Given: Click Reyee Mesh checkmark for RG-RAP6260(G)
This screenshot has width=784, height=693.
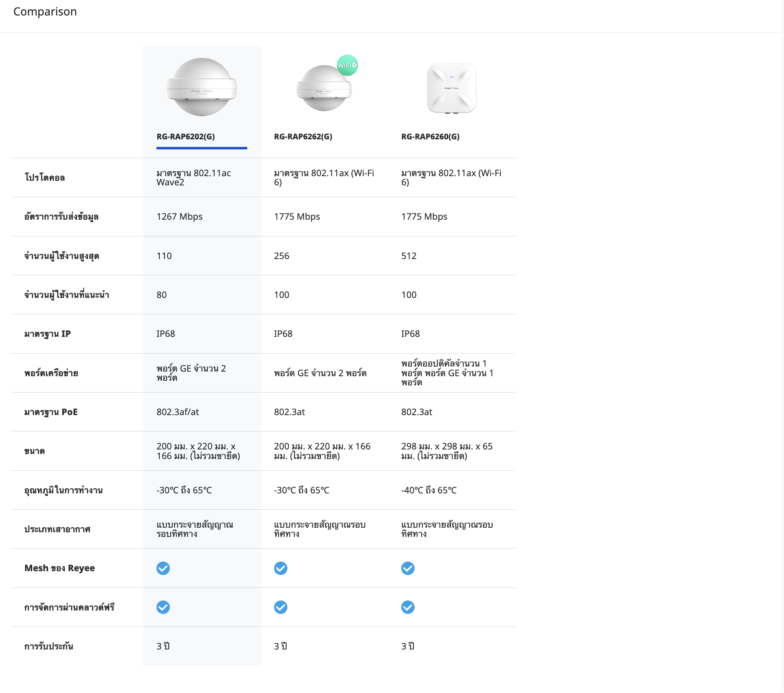Looking at the screenshot, I should click(x=408, y=568).
